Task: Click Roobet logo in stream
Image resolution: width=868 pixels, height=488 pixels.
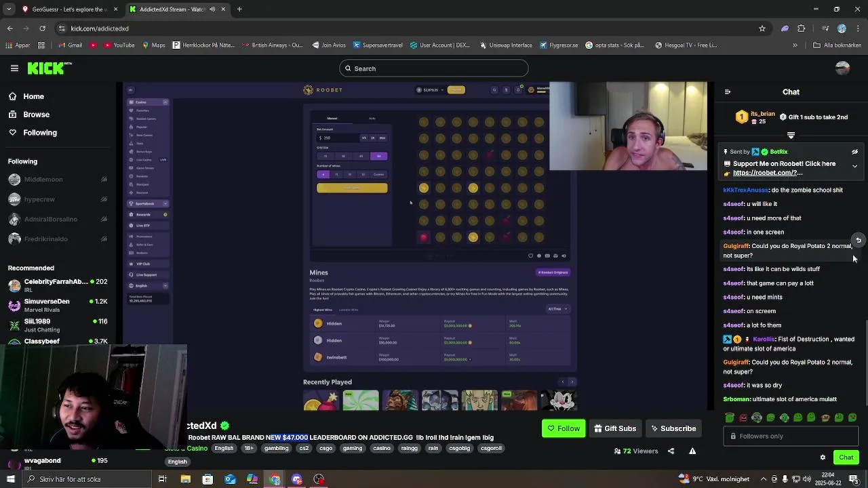Action: (x=323, y=90)
